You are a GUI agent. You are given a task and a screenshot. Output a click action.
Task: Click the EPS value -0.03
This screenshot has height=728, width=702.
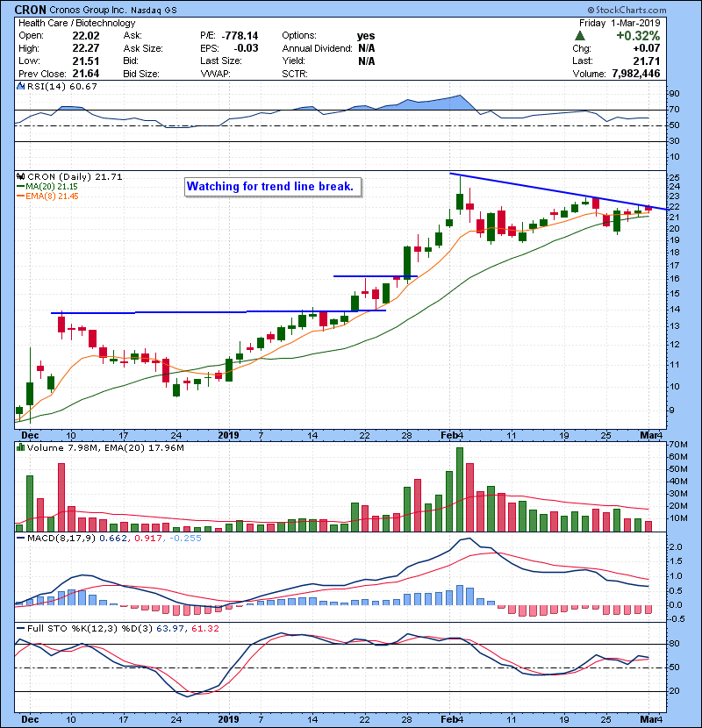point(246,48)
